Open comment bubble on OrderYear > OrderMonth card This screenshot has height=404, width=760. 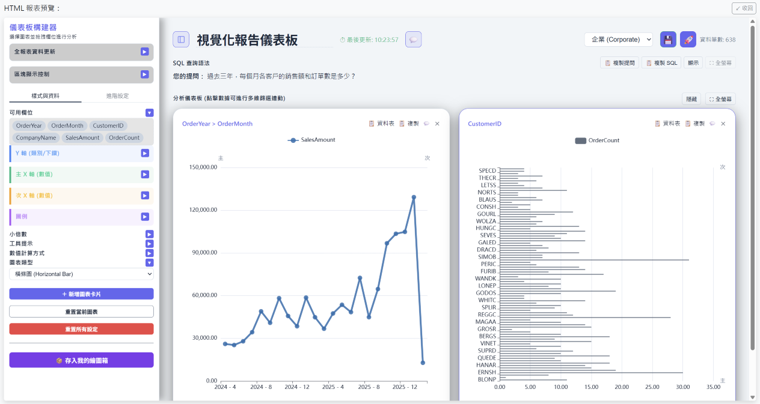[427, 124]
